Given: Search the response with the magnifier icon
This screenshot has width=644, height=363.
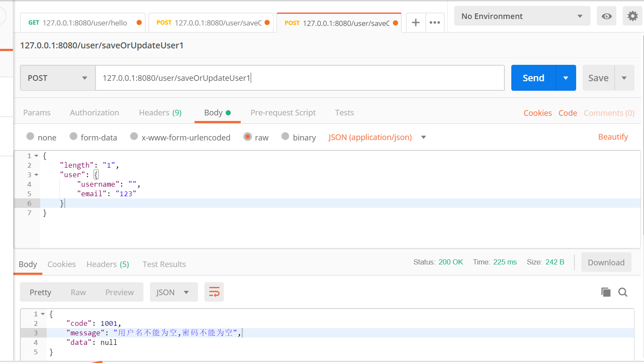Looking at the screenshot, I should click(x=623, y=292).
